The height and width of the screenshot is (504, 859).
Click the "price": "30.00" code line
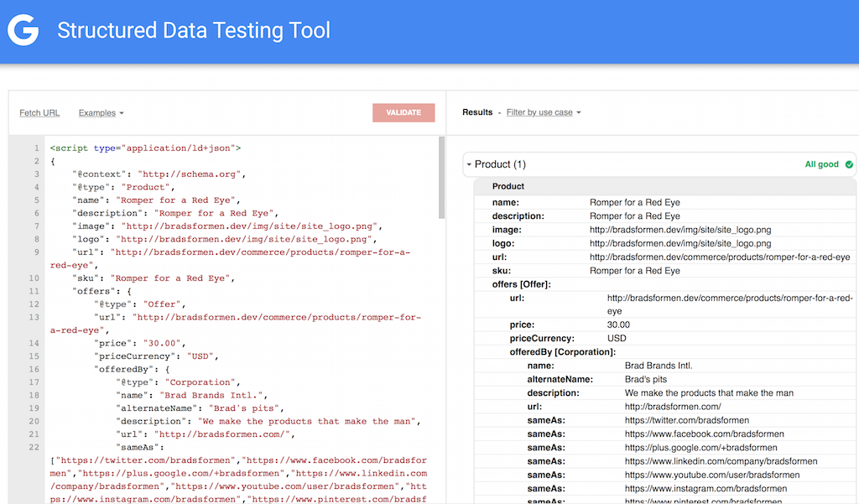[x=140, y=344]
